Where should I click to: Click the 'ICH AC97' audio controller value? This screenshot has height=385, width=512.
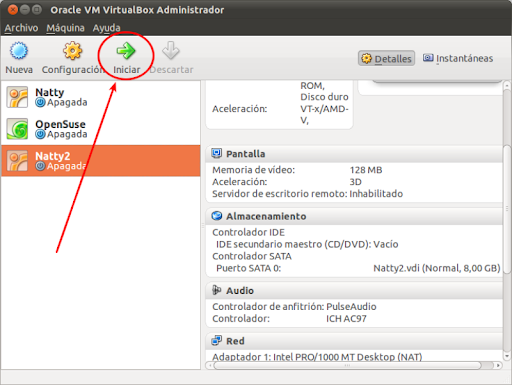pyautogui.click(x=346, y=319)
